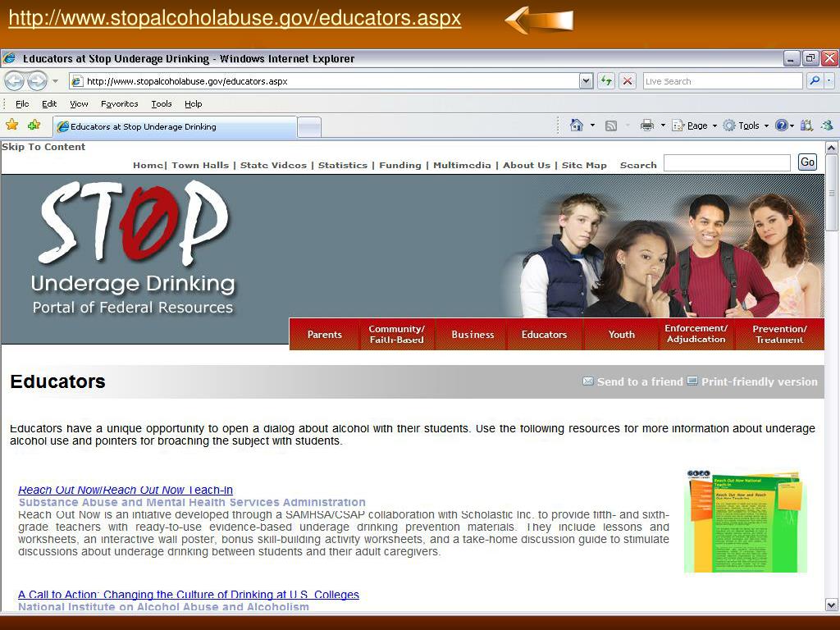The image size is (840, 630).
Task: Click the Send to a friend link
Action: 632,381
